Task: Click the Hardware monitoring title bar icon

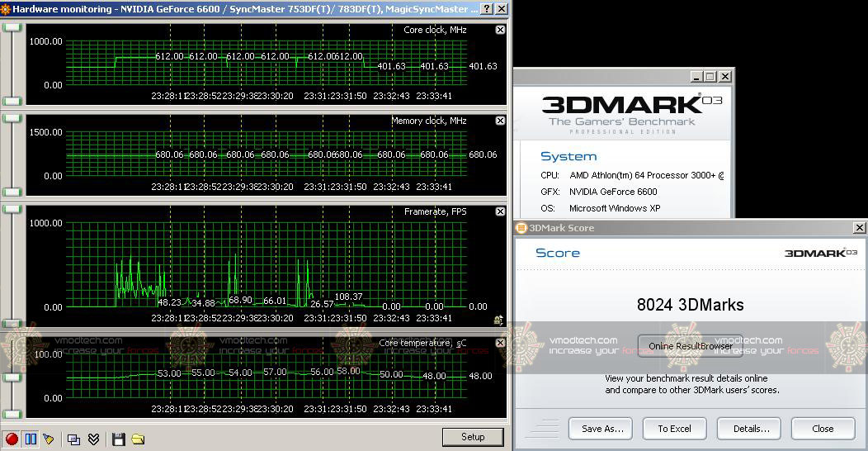Action: click(6, 9)
